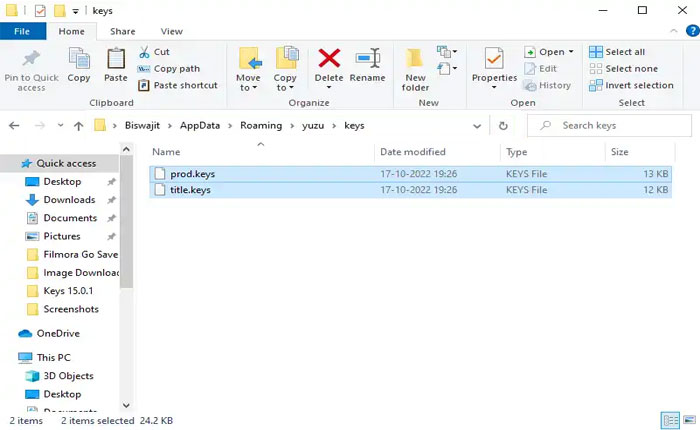Select the prod.keys file
The image size is (700, 430).
[x=192, y=174]
